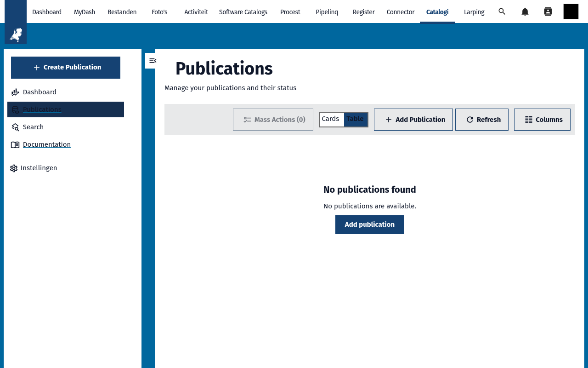
Task: Click 'No publications are available.' text
Action: [x=370, y=206]
